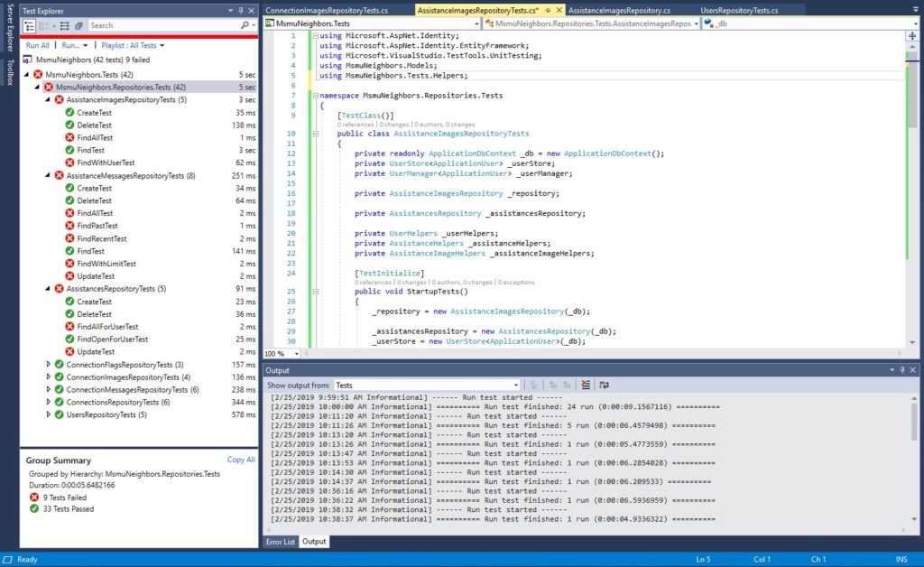The image size is (924, 567).
Task: Click the find message in code icon in Output
Action: click(534, 385)
